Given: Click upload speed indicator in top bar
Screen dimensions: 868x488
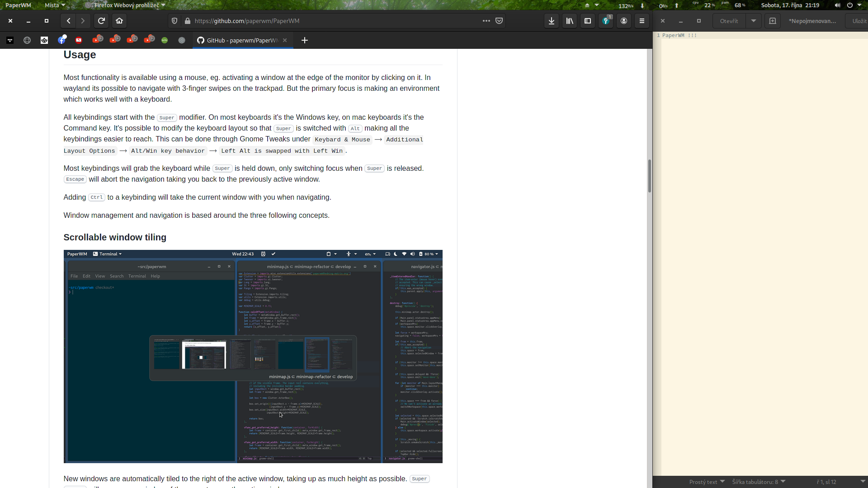Looking at the screenshot, I should click(x=669, y=5).
